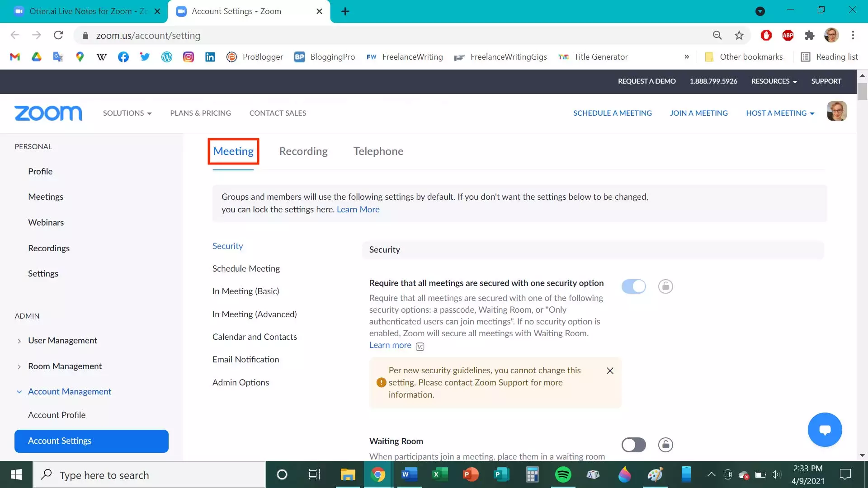Open the AdBlock Plus extension icon
This screenshot has width=868, height=488.
coord(788,35)
